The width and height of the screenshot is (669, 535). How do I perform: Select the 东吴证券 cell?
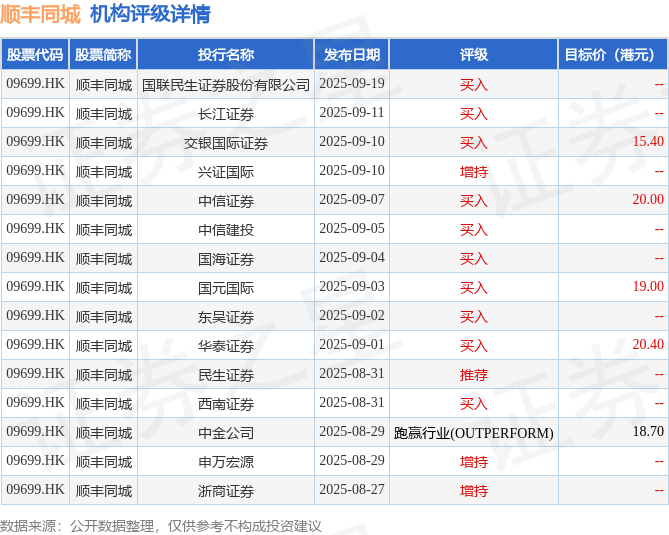point(226,317)
